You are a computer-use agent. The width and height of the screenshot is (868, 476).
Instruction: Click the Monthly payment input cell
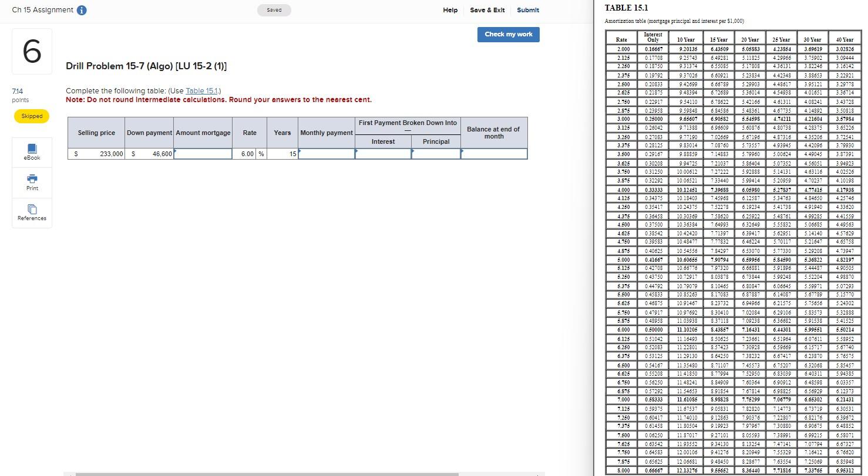click(x=327, y=154)
